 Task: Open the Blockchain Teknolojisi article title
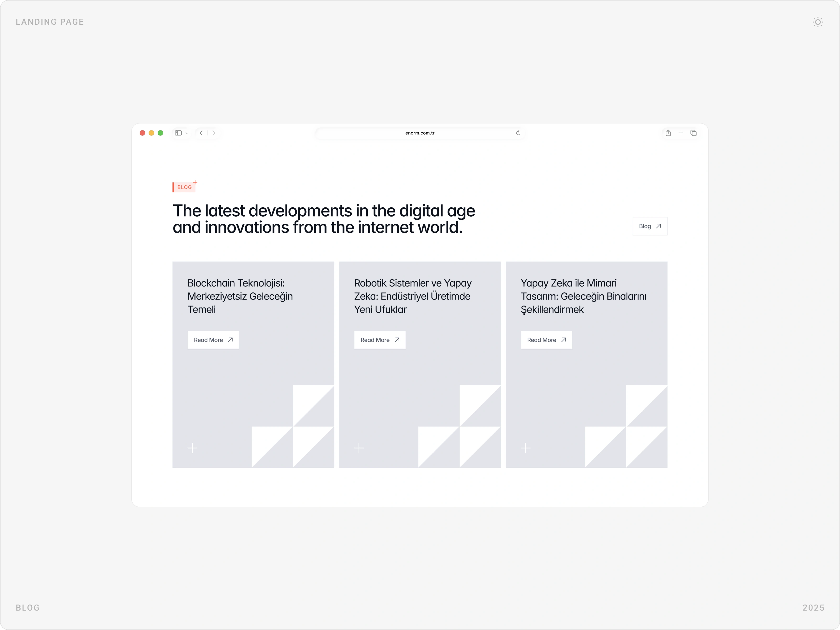pyautogui.click(x=240, y=296)
